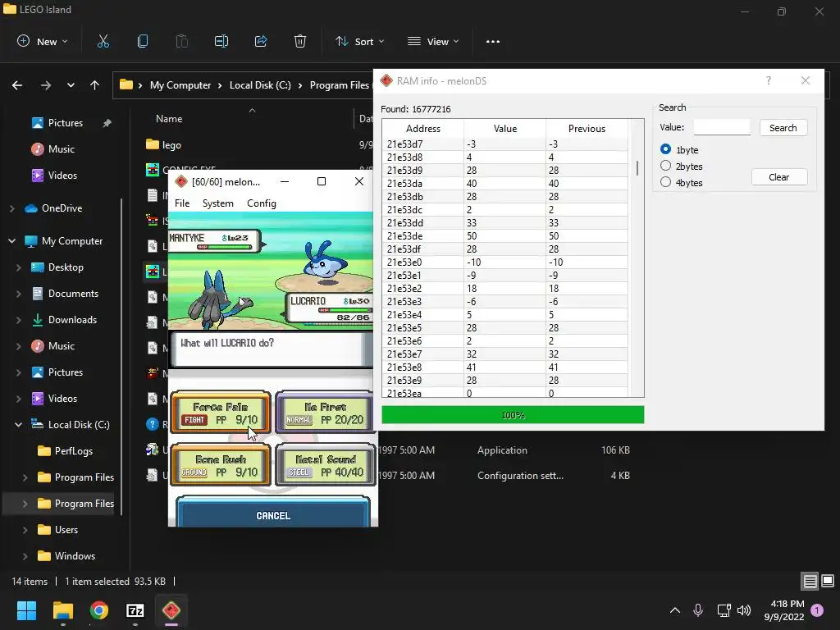840x630 pixels.
Task: Open File Explorer from the taskbar
Action: tap(62, 610)
